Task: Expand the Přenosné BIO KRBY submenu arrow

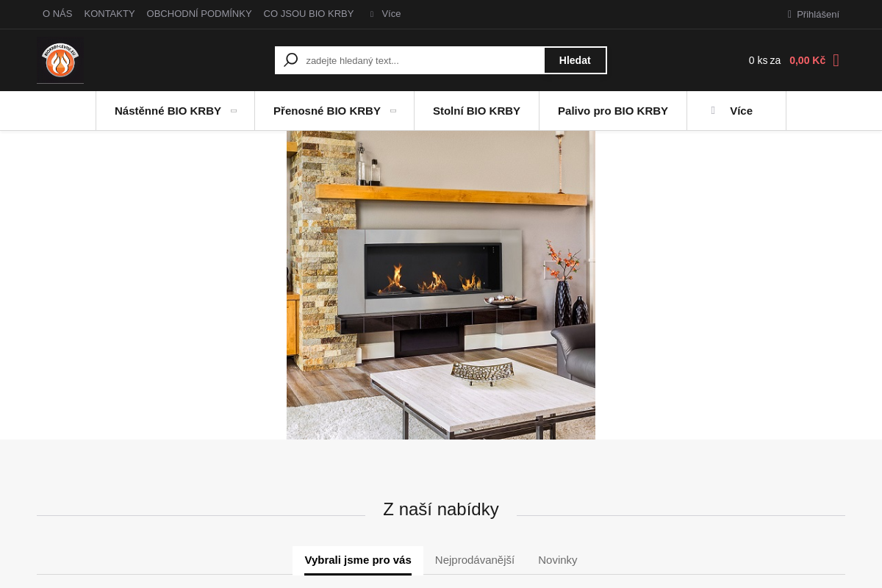Action: (393, 111)
